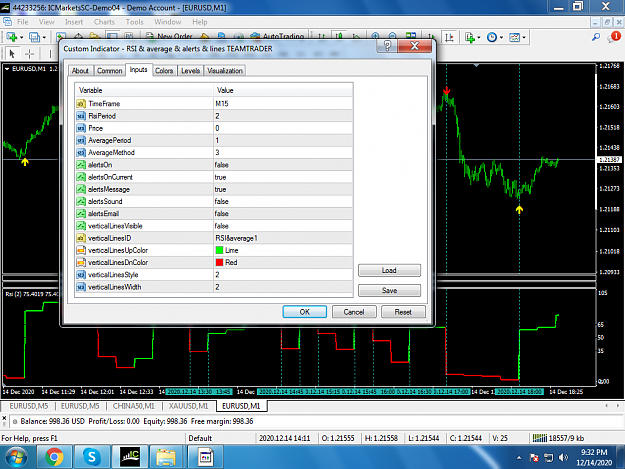Click the Save button

click(389, 290)
